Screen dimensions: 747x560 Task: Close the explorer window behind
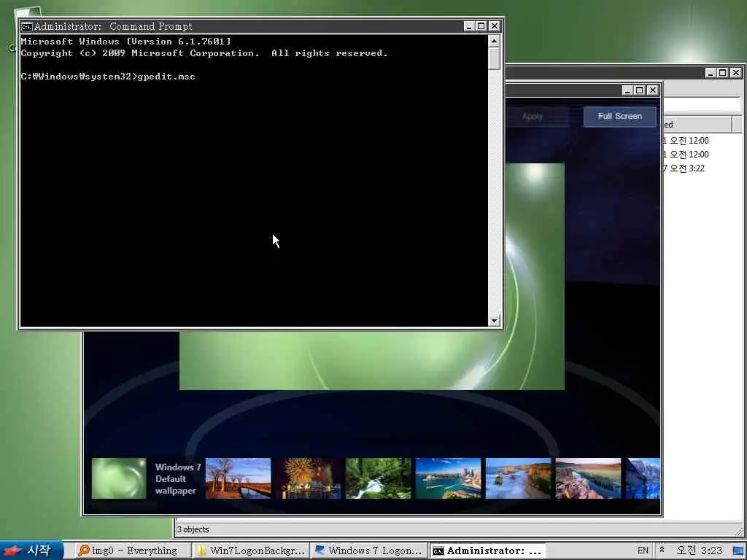coord(736,73)
